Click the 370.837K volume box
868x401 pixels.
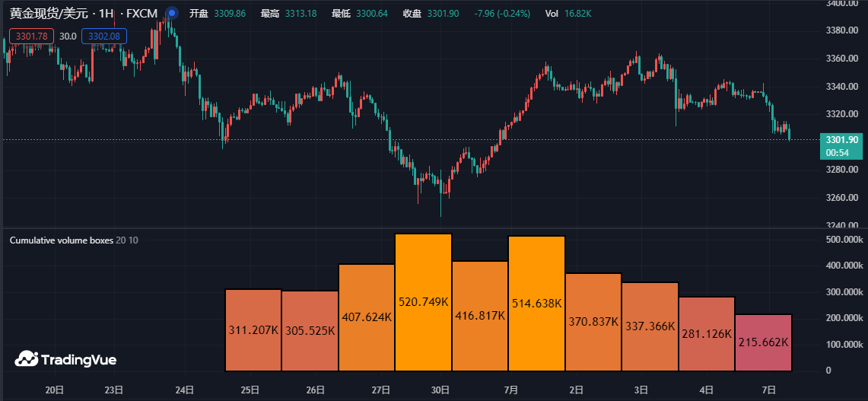pyautogui.click(x=593, y=322)
